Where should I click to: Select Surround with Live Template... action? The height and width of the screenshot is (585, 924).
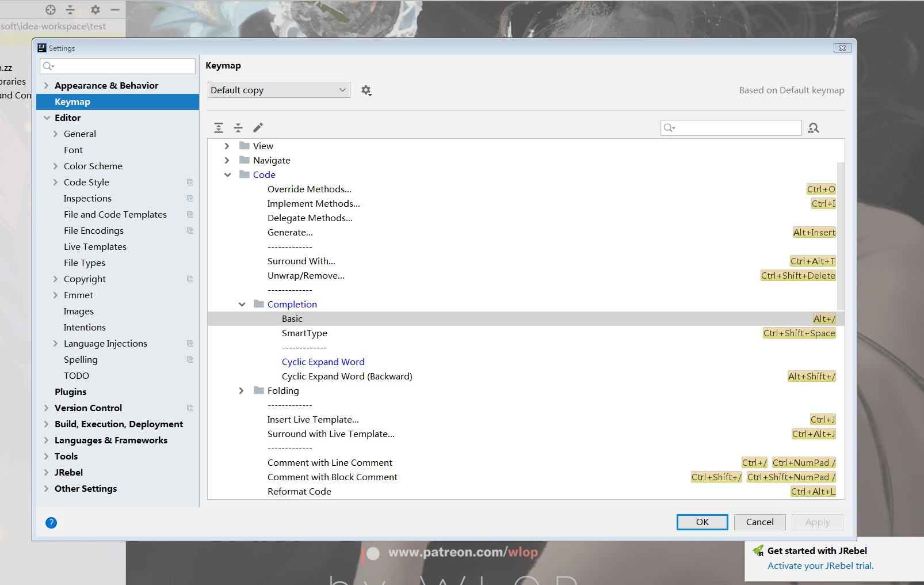pyautogui.click(x=526, y=434)
